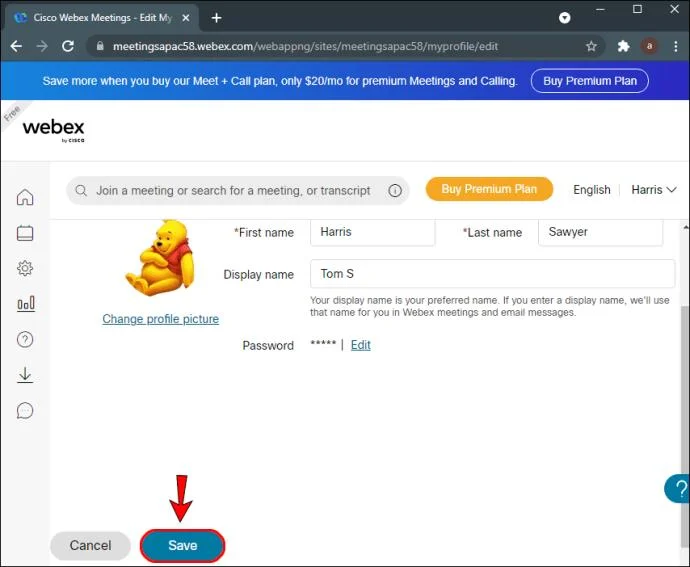Open Preferences gear icon in sidebar
This screenshot has width=690, height=567.
25,268
